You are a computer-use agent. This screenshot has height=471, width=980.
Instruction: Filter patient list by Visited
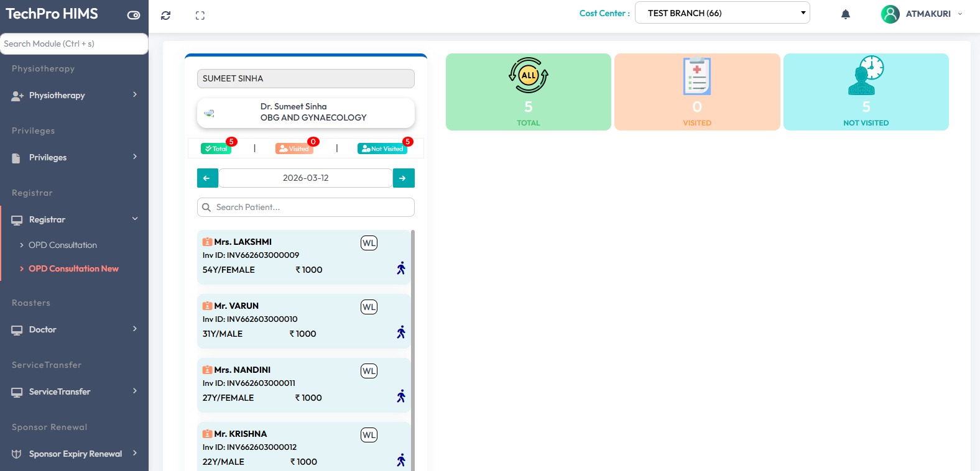(x=294, y=149)
